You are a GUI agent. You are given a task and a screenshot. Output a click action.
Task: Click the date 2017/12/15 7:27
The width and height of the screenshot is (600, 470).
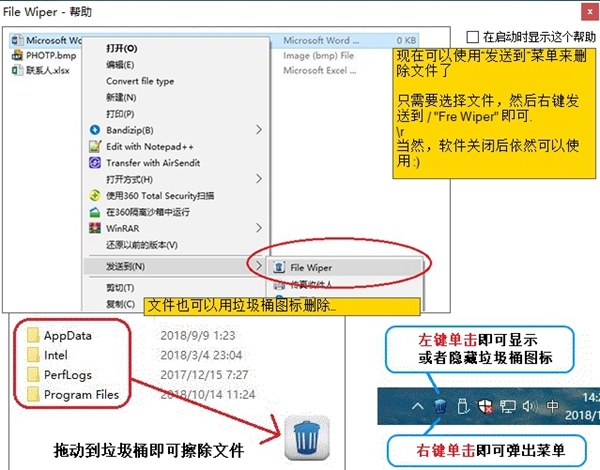tap(204, 375)
